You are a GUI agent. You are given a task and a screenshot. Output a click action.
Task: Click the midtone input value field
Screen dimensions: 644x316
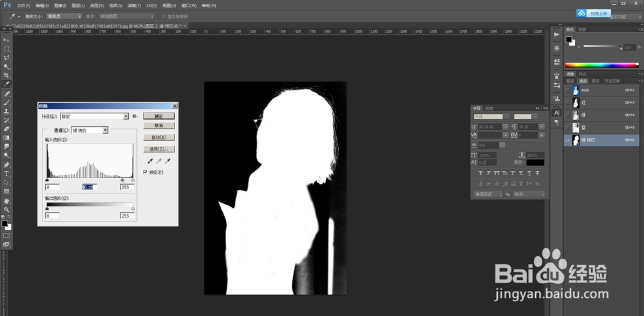coord(90,187)
